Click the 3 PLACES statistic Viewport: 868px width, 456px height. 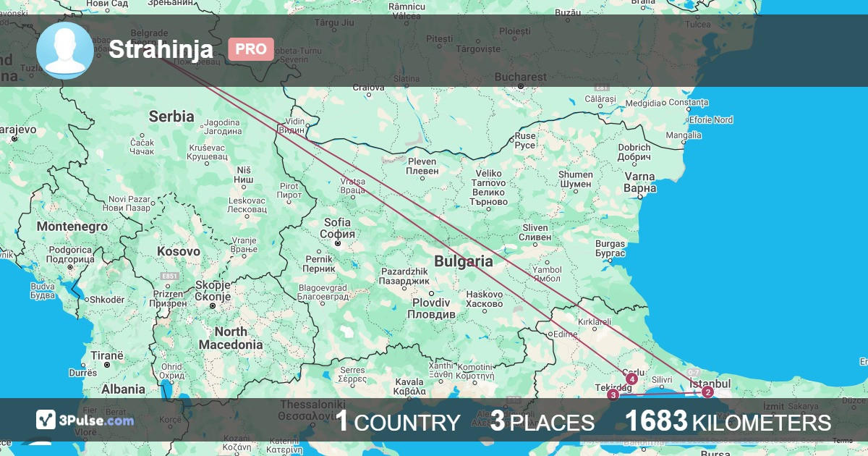click(x=542, y=422)
